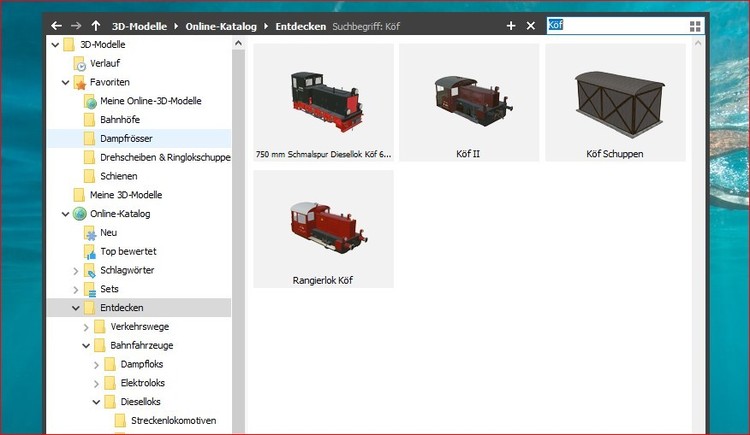
Task: Open the Verlauf history item
Action: point(104,63)
